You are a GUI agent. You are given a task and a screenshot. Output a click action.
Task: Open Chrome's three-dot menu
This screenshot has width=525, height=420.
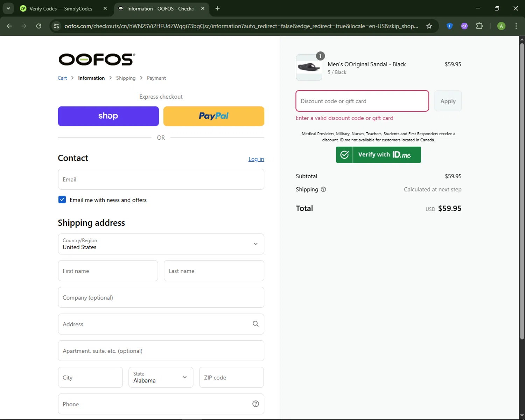click(516, 26)
